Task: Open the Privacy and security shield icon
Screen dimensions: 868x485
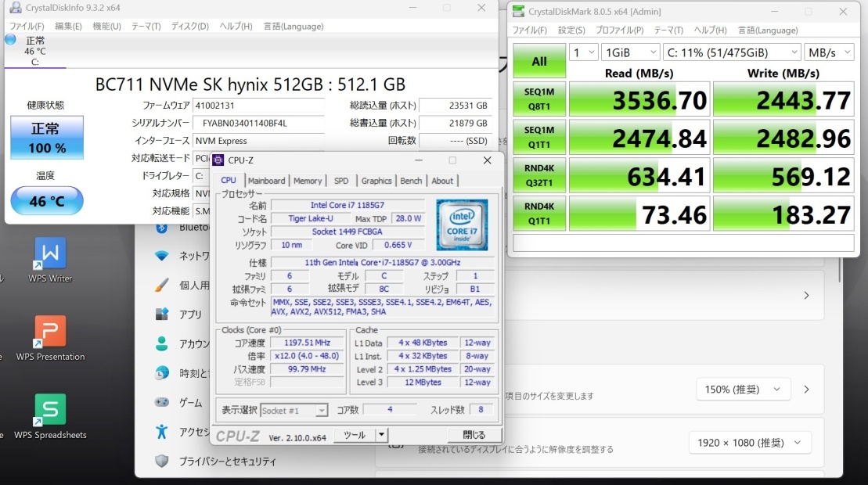Action: pyautogui.click(x=162, y=461)
